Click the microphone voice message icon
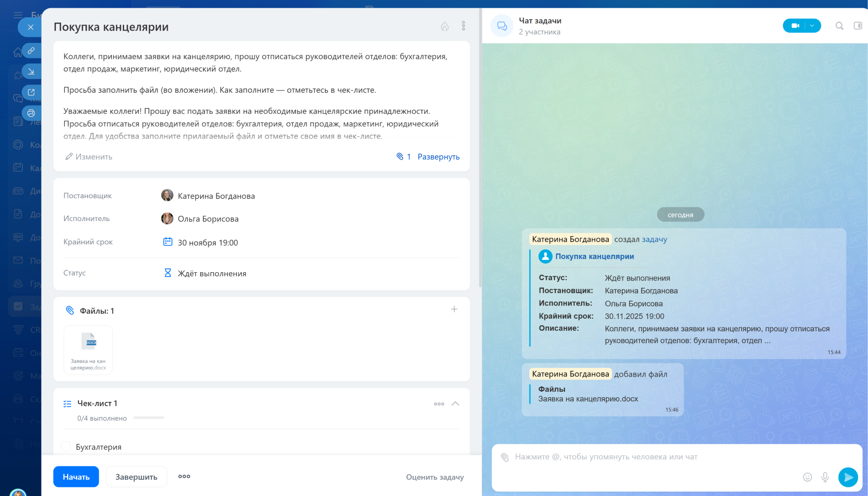This screenshot has height=496, width=868. [x=825, y=477]
